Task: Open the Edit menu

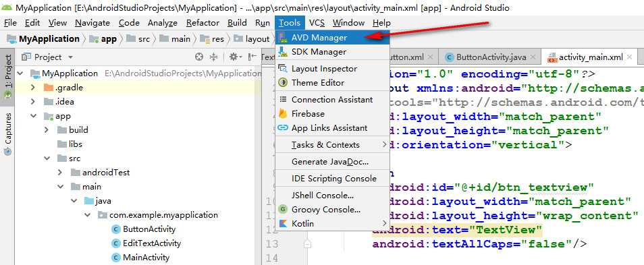Action: (32, 23)
